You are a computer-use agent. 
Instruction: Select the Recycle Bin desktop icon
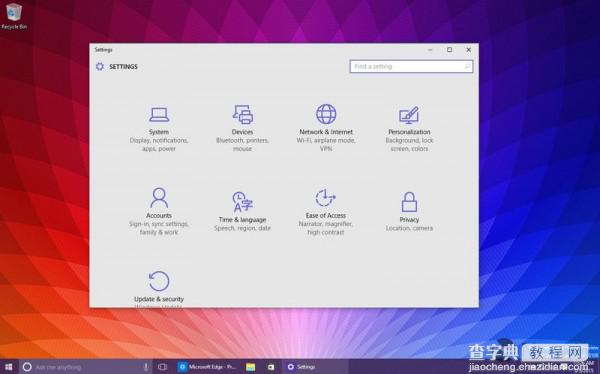[x=14, y=16]
